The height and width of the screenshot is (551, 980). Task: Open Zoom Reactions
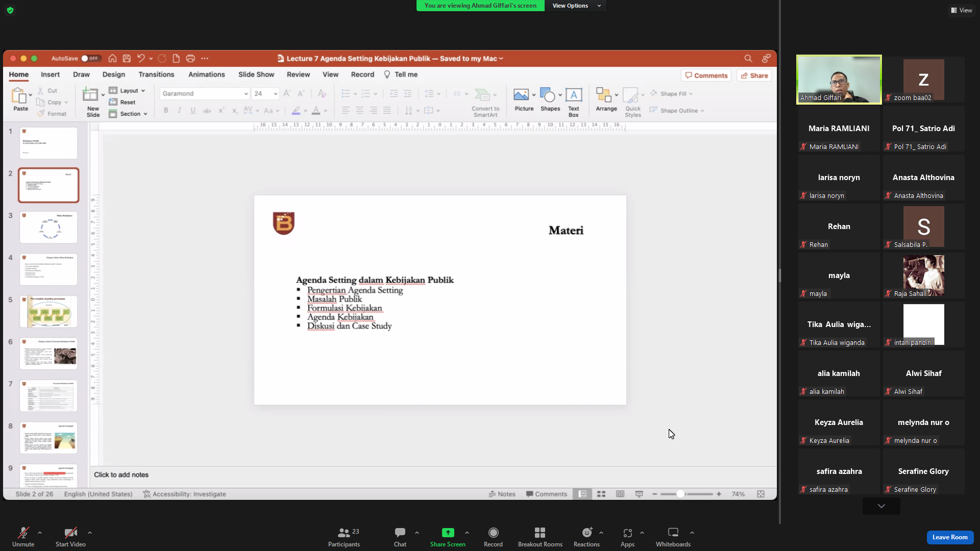click(x=586, y=537)
